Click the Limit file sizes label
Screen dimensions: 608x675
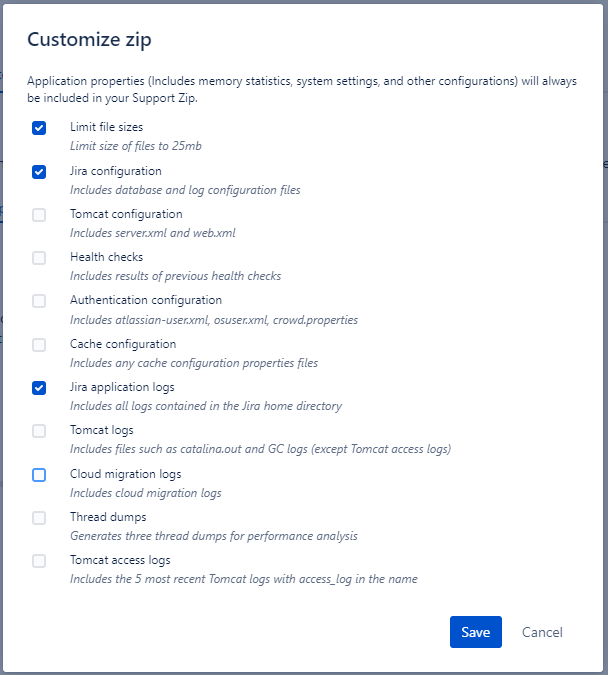pyautogui.click(x=106, y=127)
